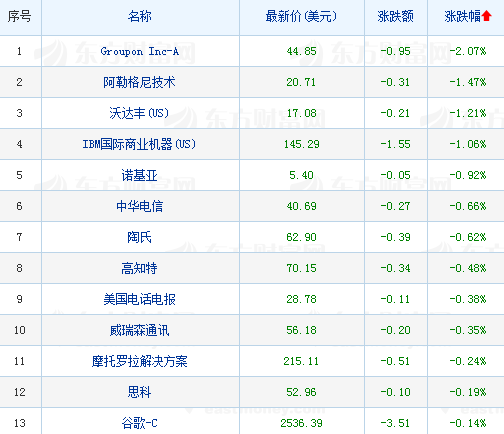Click price 44.85 in Groupon row
Viewport: 504px width, 434px height.
[301, 51]
